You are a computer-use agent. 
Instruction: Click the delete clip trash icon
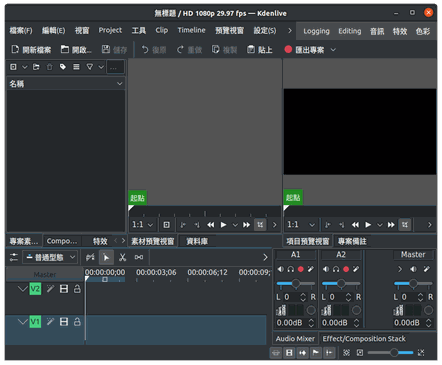(x=49, y=67)
